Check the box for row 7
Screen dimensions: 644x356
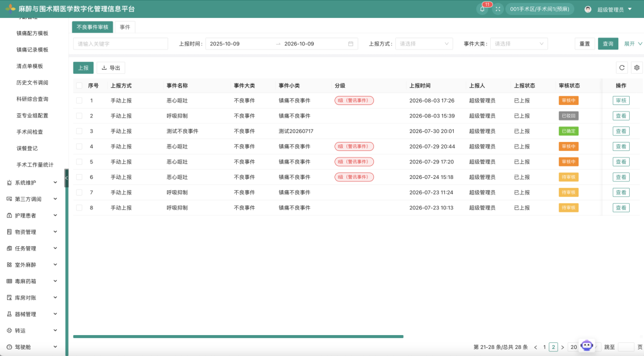(79, 193)
